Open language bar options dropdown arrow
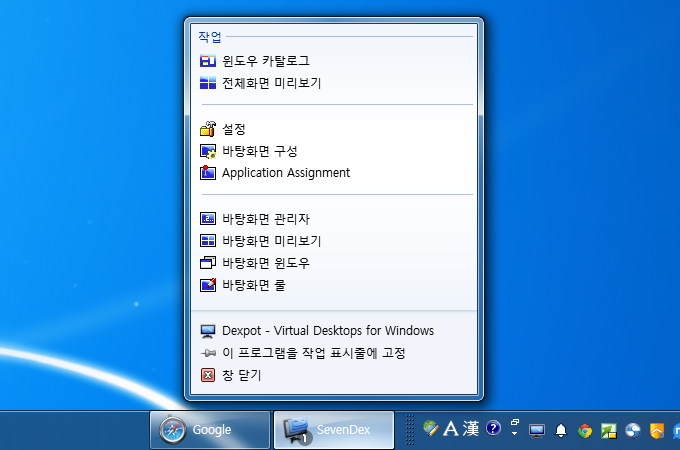The width and height of the screenshot is (680, 450). click(x=514, y=433)
